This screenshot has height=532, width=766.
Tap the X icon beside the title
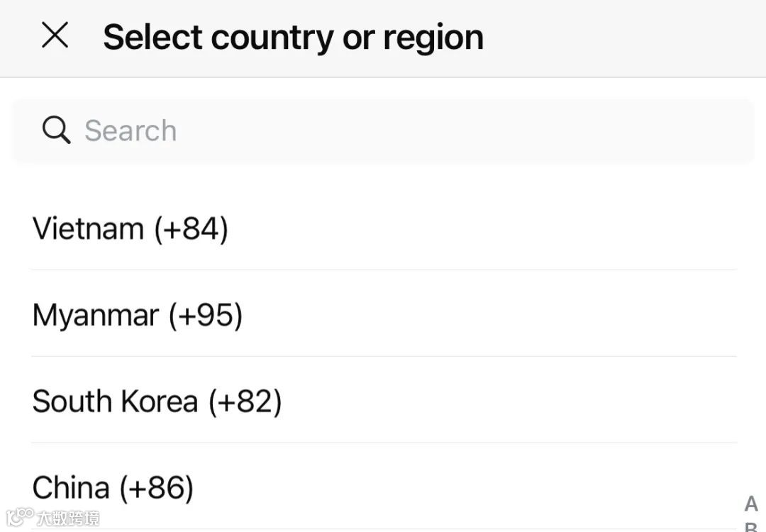coord(55,35)
